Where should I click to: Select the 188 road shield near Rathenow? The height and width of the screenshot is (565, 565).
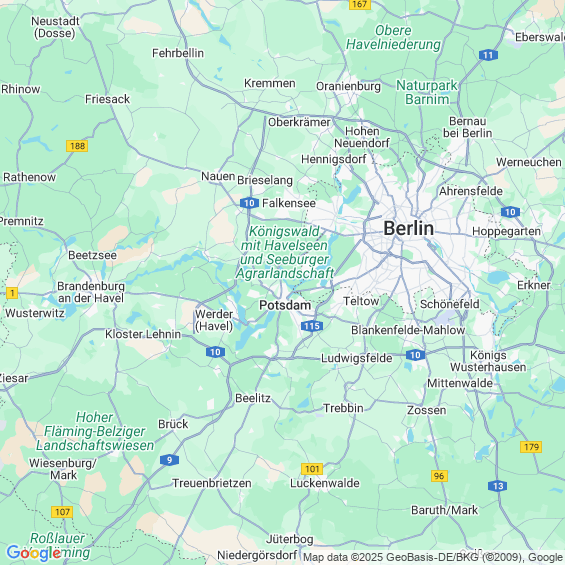77,146
